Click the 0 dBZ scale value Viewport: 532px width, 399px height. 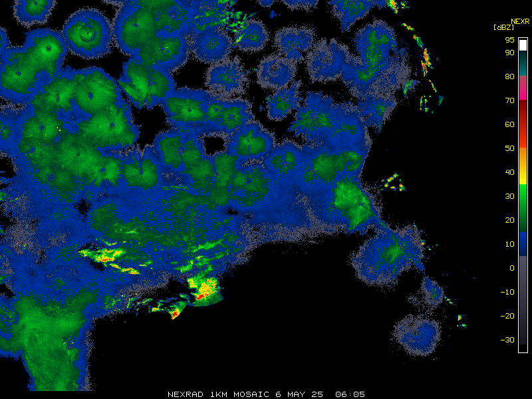coord(512,268)
